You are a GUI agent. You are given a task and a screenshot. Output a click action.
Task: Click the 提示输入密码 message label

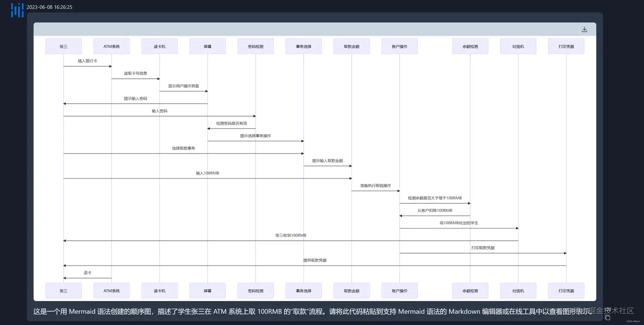tap(135, 99)
